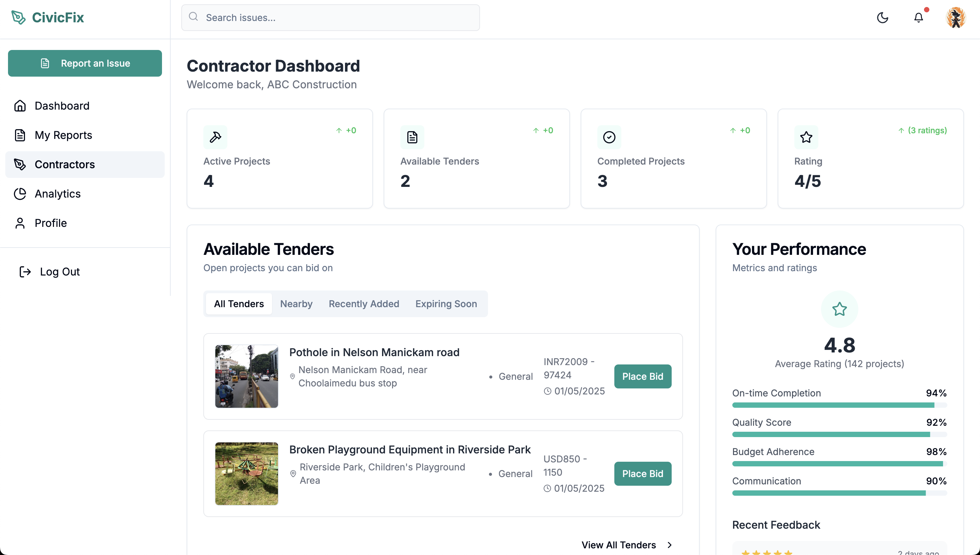Open the Contractors section
This screenshot has width=980, height=555.
(64, 164)
